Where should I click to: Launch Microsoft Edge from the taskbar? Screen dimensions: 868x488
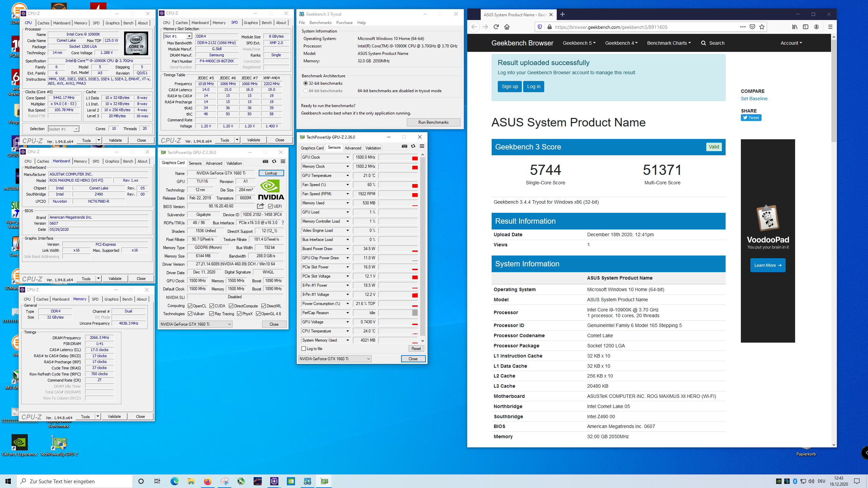click(x=174, y=481)
